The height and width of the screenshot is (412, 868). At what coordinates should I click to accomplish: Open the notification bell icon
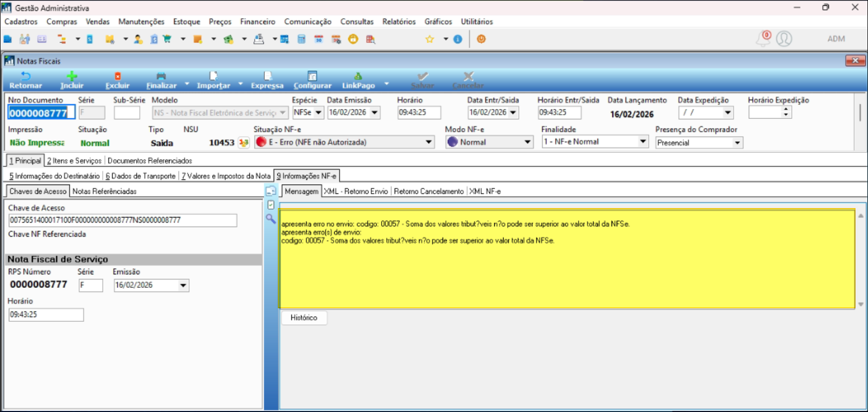(763, 39)
